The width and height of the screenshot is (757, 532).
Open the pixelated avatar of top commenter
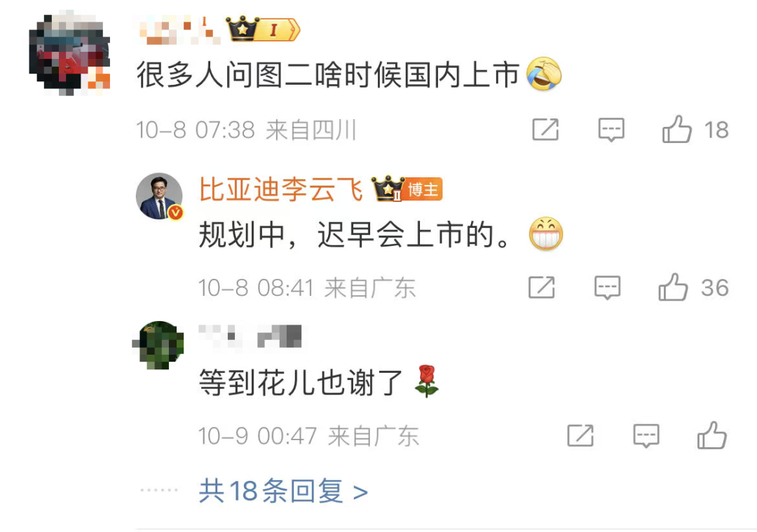(x=69, y=52)
